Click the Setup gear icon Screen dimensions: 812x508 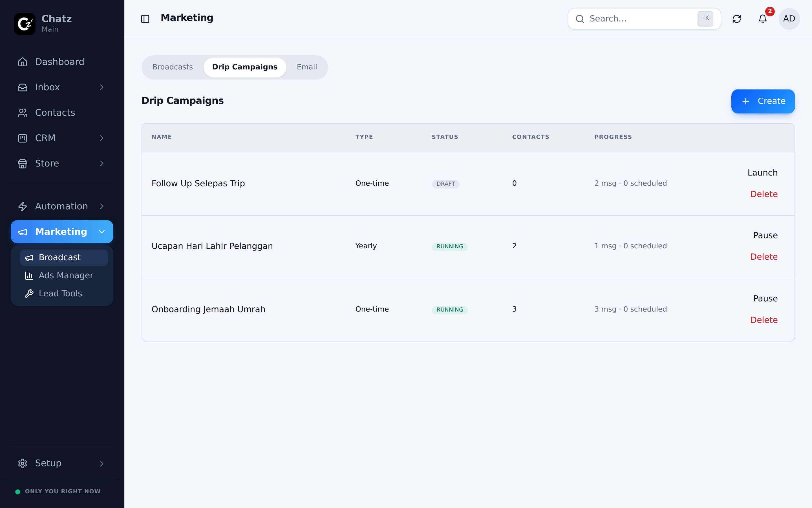23,463
